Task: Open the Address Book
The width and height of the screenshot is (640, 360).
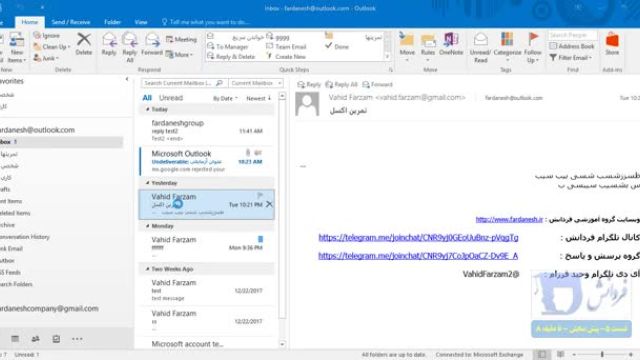Action: coord(572,46)
